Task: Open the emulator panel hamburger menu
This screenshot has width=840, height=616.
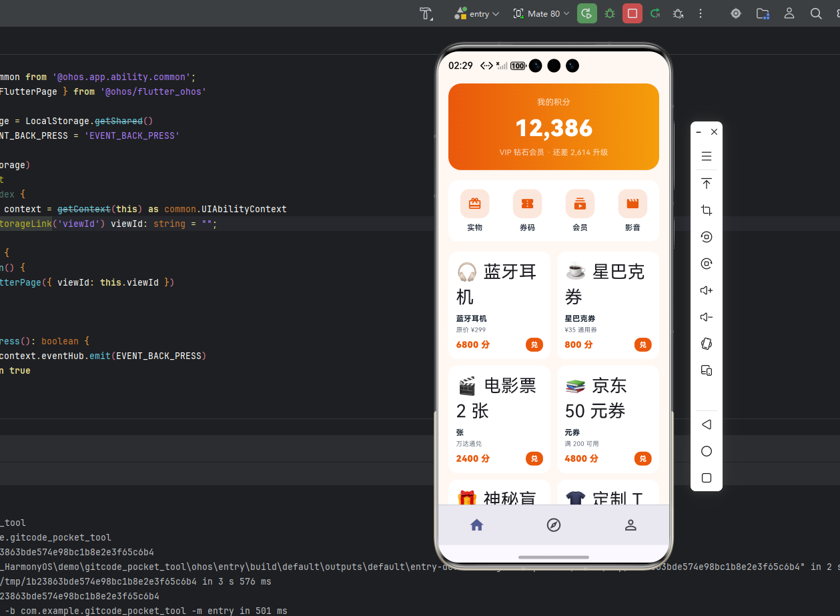Action: 707,157
